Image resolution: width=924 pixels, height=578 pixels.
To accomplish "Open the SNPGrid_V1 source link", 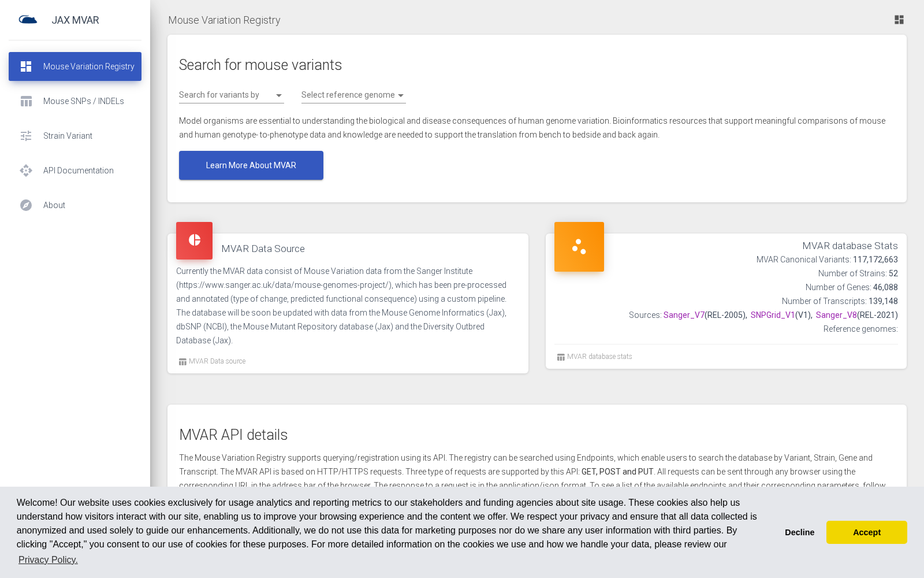I will click(x=773, y=315).
